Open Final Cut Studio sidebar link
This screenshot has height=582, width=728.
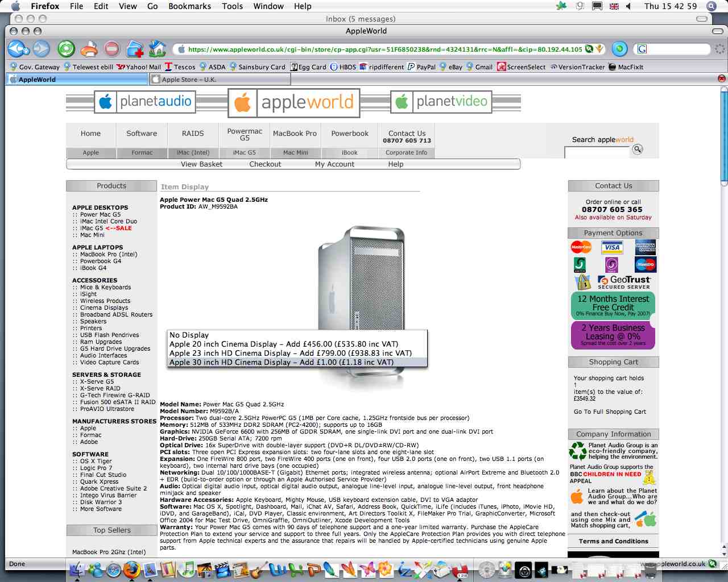click(103, 475)
